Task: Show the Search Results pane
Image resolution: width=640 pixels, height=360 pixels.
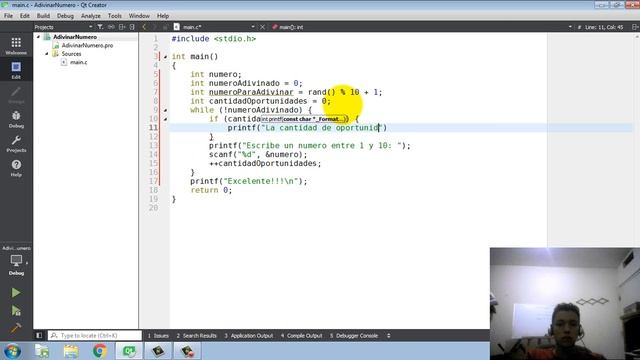Action: [x=197, y=336]
